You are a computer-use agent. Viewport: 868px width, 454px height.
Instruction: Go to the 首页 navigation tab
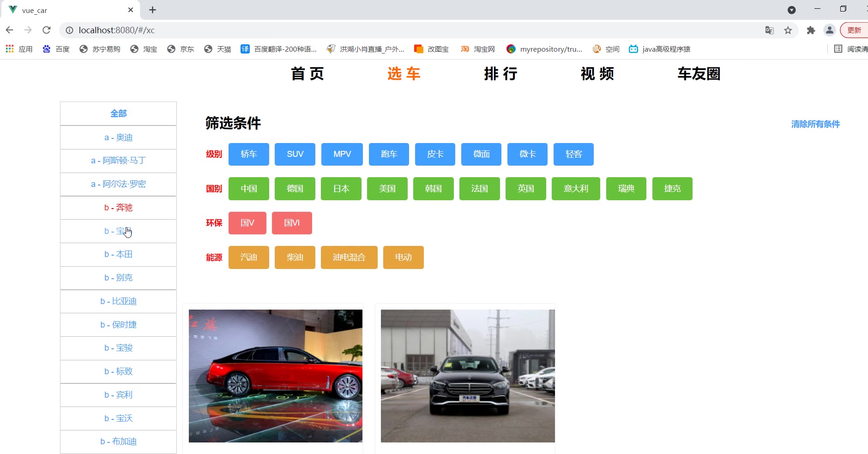[x=307, y=74]
